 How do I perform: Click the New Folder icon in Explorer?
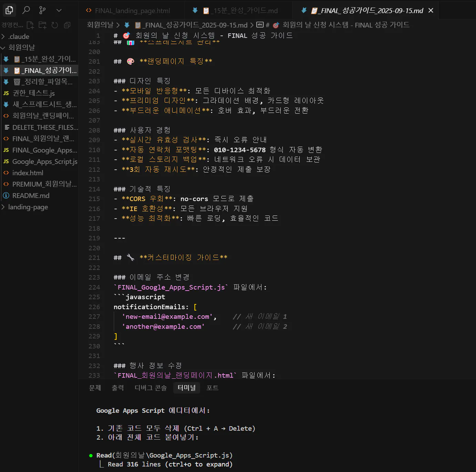(42, 25)
